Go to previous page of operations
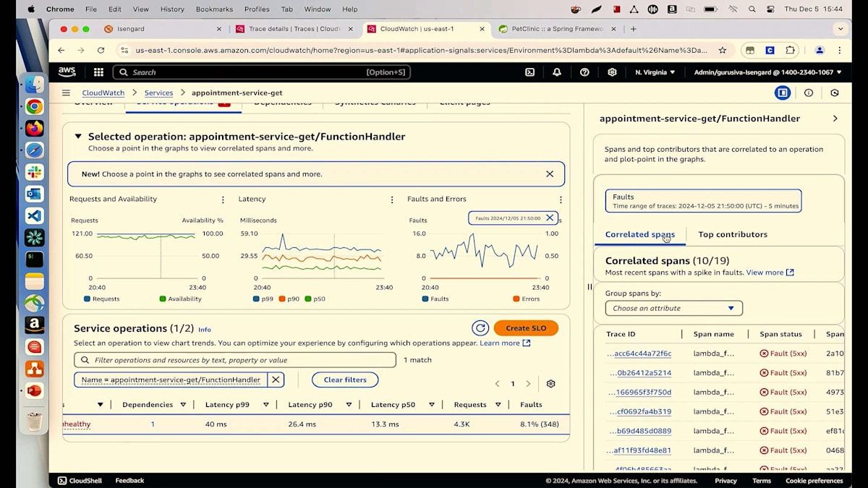Viewport: 868px width, 488px height. coord(497,384)
